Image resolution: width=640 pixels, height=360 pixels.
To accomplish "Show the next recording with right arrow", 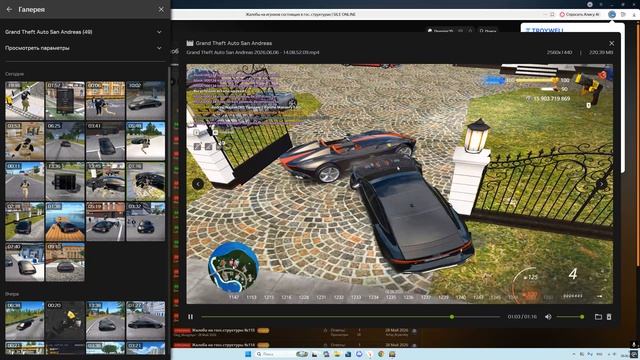I will coord(601,184).
